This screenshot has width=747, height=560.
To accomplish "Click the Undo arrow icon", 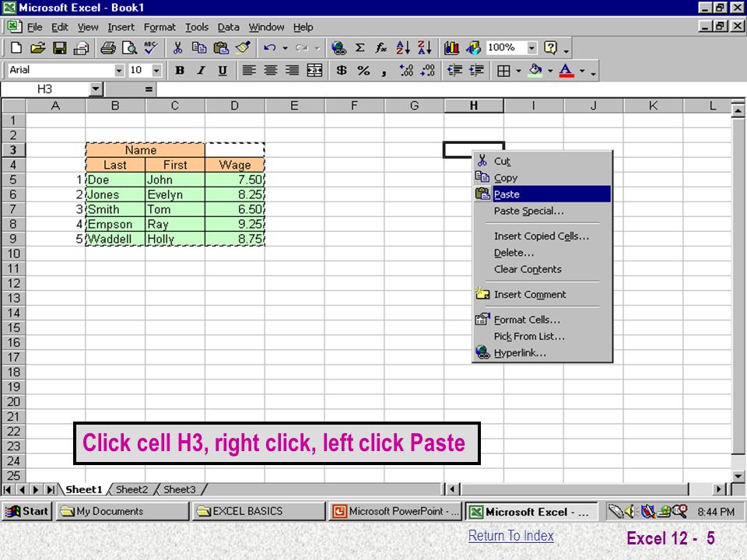I will (x=270, y=47).
